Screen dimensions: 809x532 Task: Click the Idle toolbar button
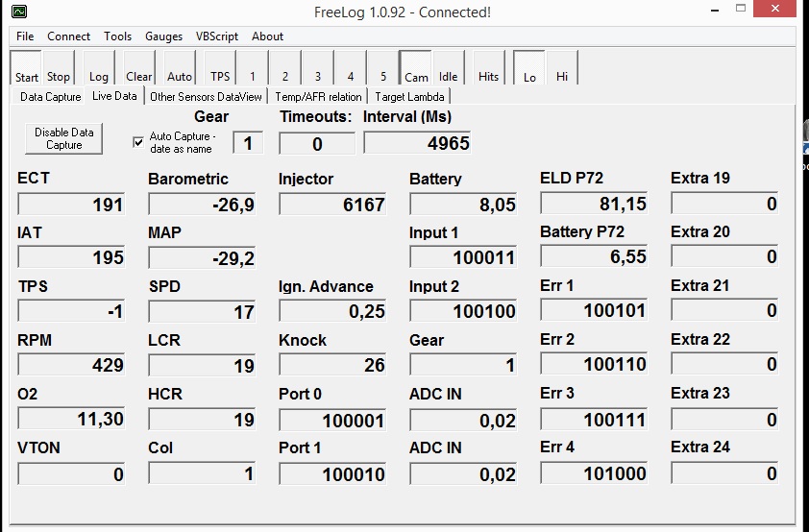pos(449,67)
